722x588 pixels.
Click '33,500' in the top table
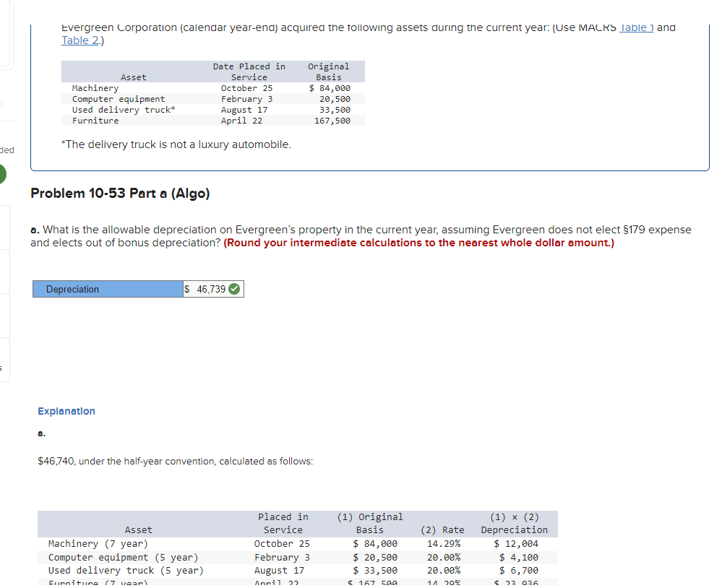pos(335,110)
